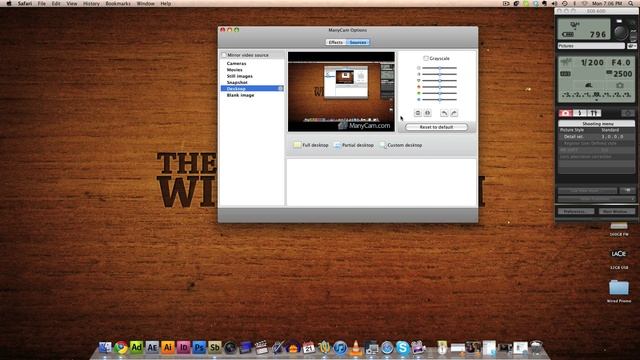640x360 pixels.
Task: Toggle the Grayscale checkbox
Action: (426, 58)
